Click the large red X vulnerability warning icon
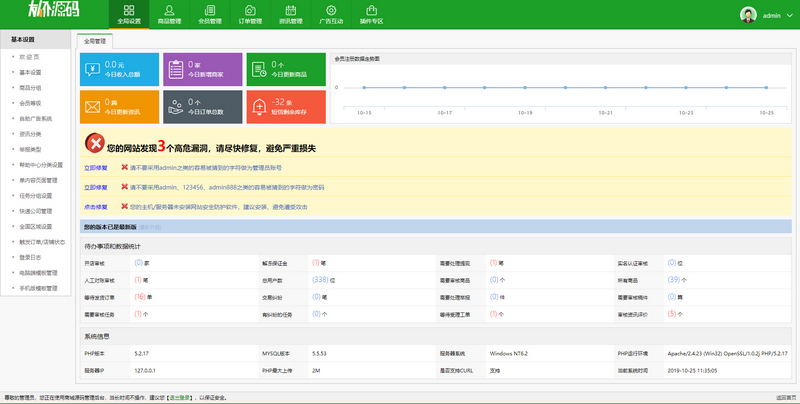Viewport: 800px width, 404px height. coord(95,143)
